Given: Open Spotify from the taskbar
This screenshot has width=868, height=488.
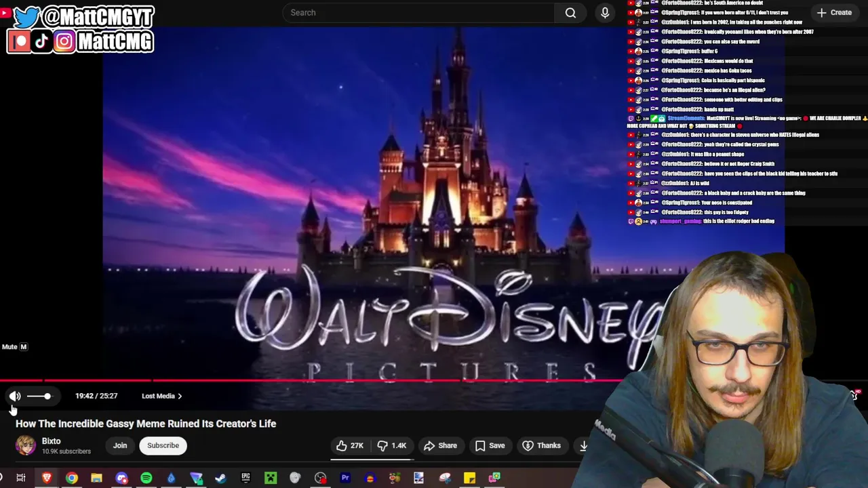Looking at the screenshot, I should (146, 478).
